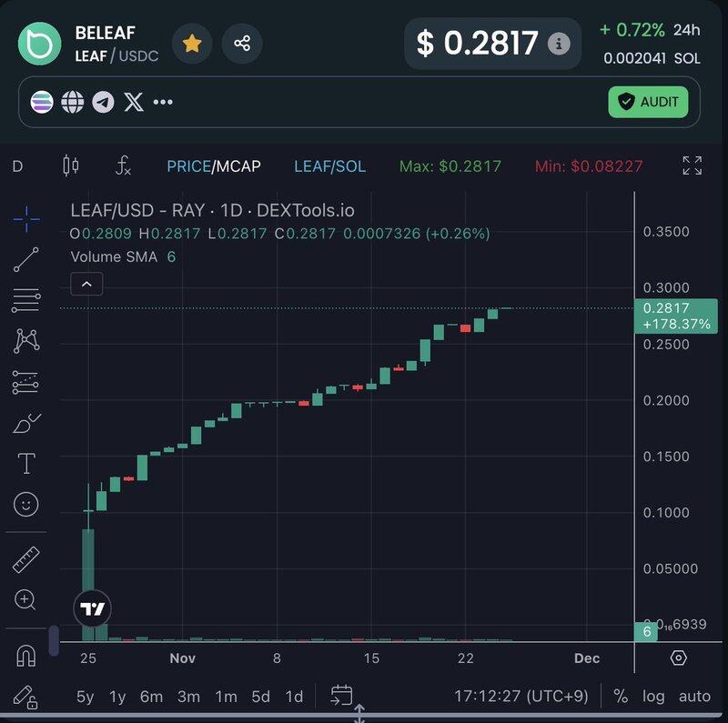Switch to the 1m time range
The image size is (728, 723).
(x=226, y=697)
